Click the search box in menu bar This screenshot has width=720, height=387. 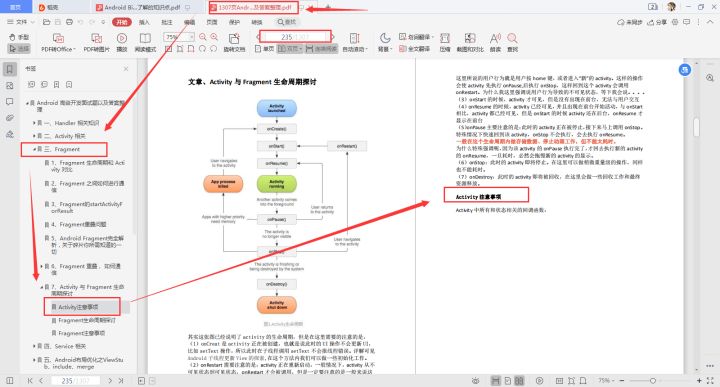tap(287, 22)
